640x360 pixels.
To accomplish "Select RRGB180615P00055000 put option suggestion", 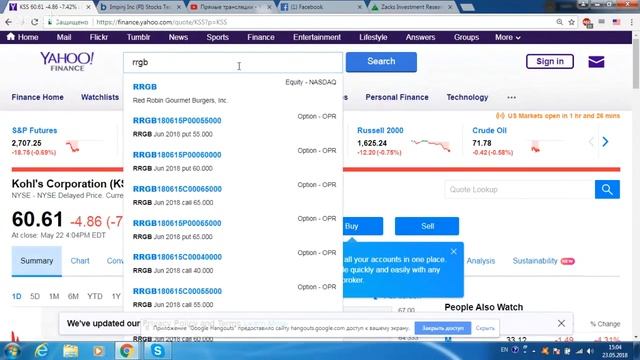I will pyautogui.click(x=233, y=127).
